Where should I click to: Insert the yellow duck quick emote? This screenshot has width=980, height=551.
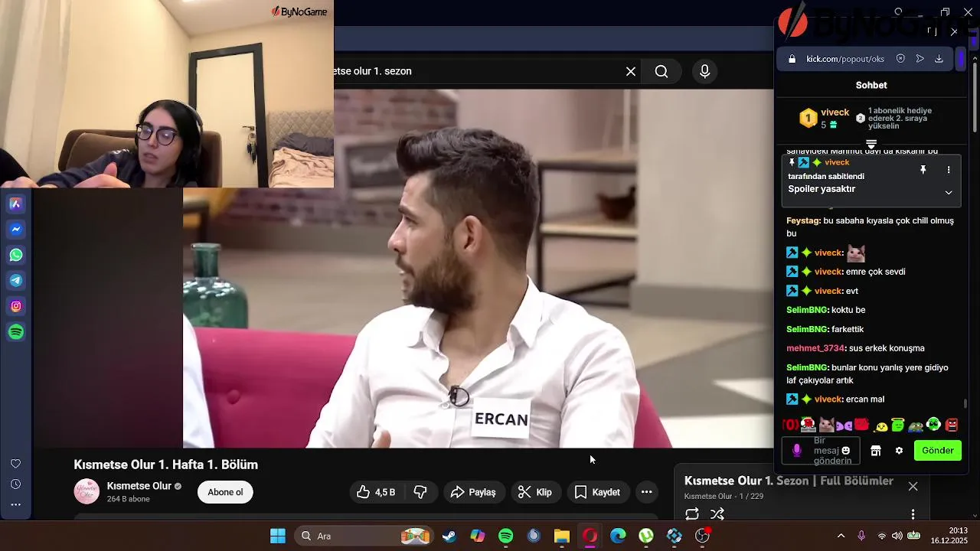881,426
